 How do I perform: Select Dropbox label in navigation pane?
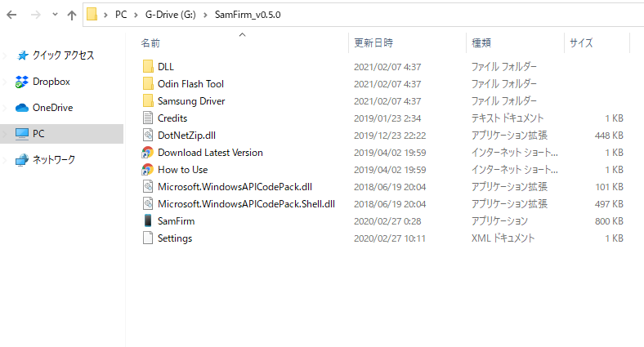click(51, 82)
